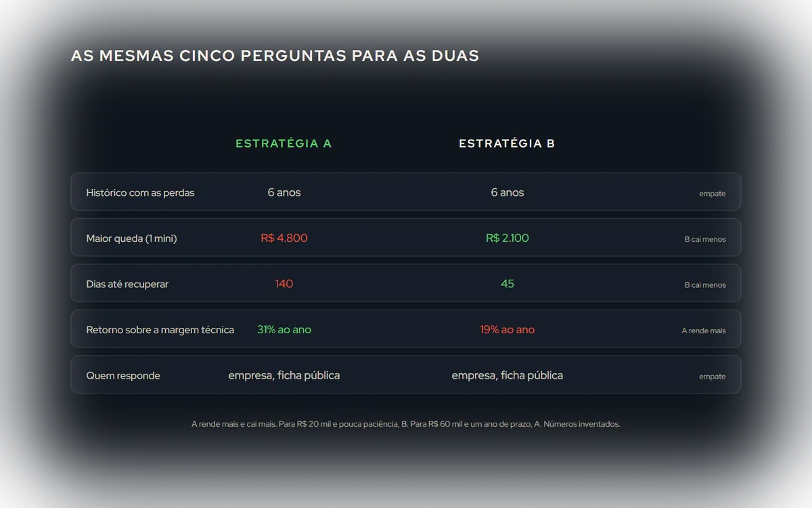Click the 19% ao ano value
This screenshot has width=812, height=508.
[507, 329]
